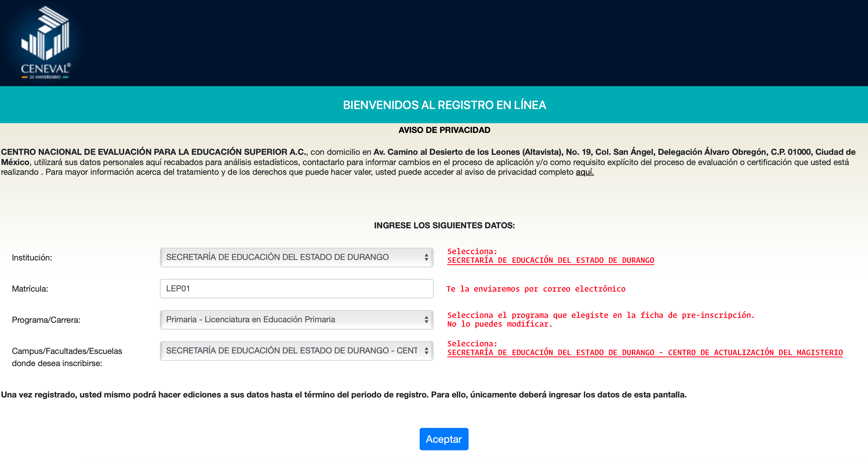
Task: Click the Campus/Facultades/Escuelas label
Action: (67, 357)
